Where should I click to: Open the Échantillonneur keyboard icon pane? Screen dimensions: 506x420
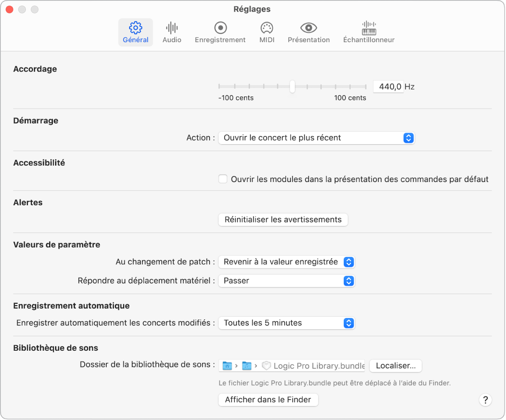[x=369, y=28]
